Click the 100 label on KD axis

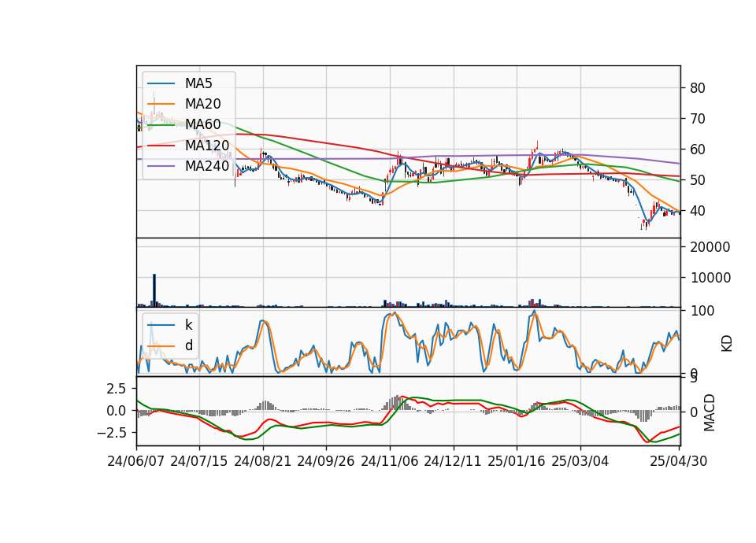click(x=702, y=311)
